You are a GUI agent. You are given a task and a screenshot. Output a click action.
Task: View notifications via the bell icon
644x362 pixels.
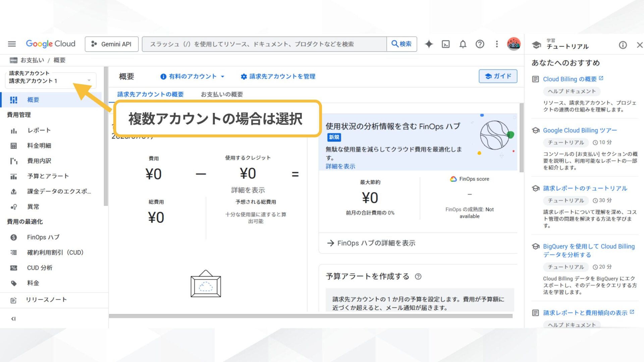[463, 44]
